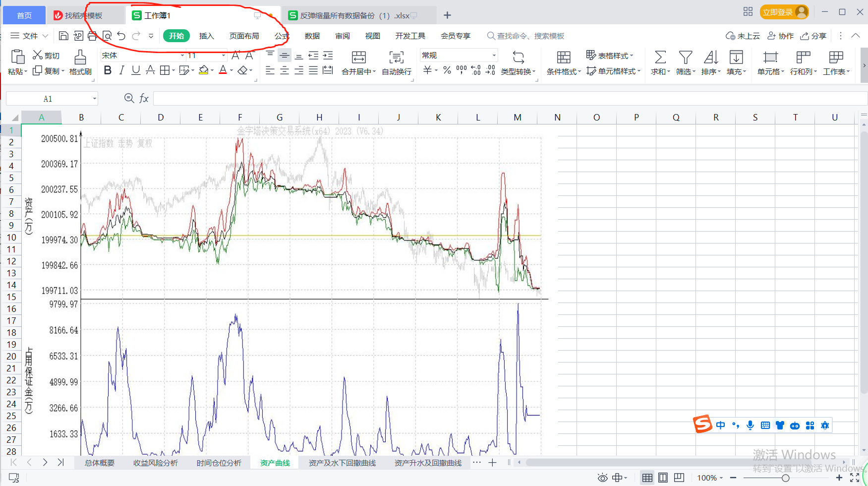Add a new sheet with plus button
This screenshot has height=486, width=868.
pos(492,463)
